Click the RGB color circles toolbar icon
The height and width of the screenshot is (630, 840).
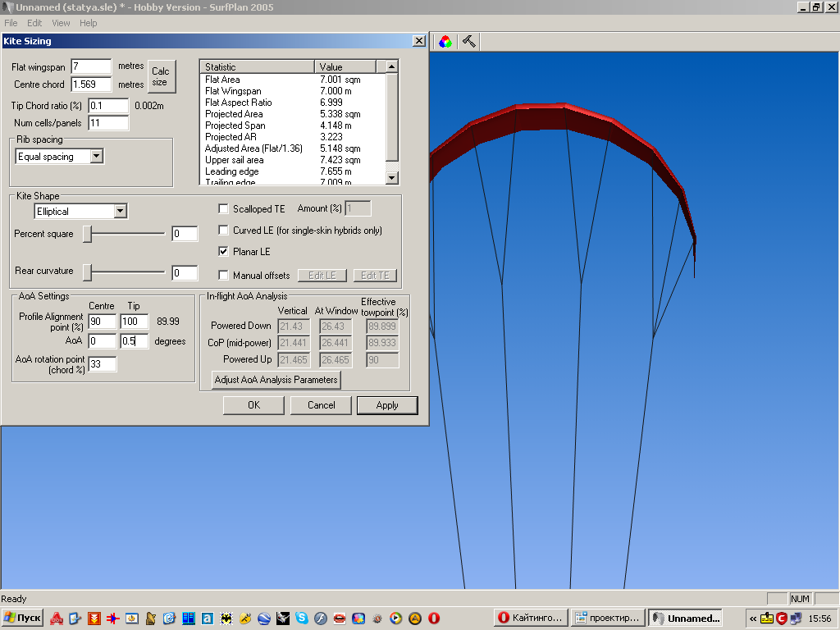point(445,41)
